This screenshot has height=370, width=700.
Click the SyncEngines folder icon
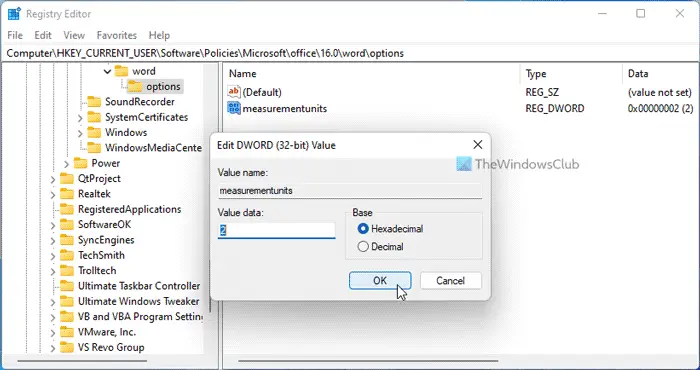pyautogui.click(x=67, y=240)
